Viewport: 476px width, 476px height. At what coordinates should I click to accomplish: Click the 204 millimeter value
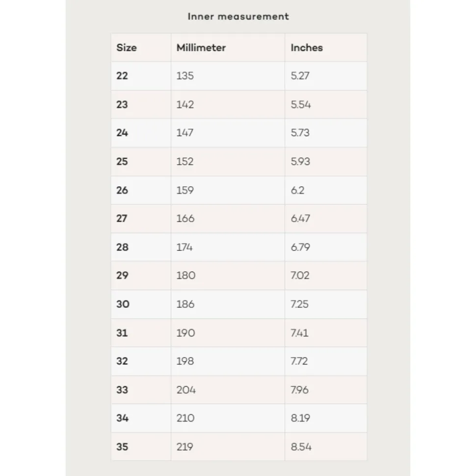pyautogui.click(x=186, y=390)
